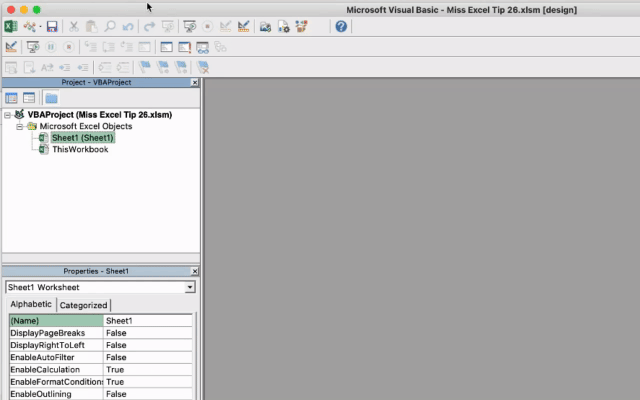Click View Object in Project panel

29,98
